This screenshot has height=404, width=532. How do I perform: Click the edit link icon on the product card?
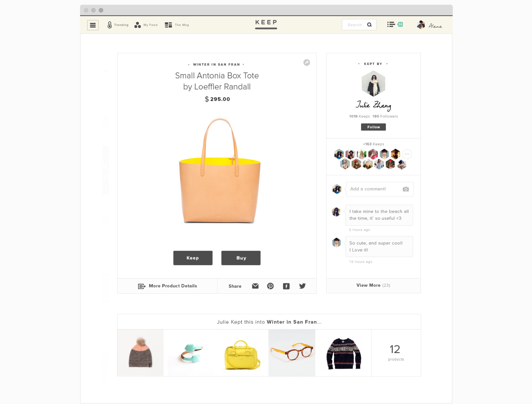(306, 63)
